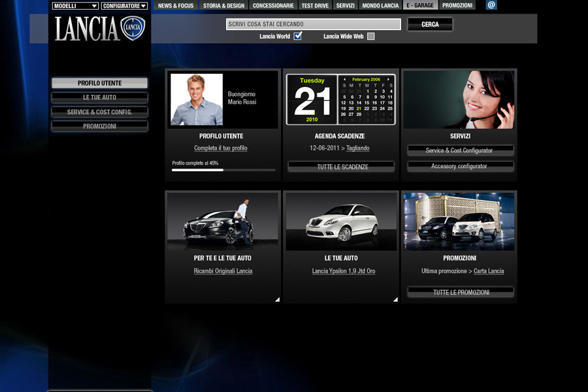The image size is (588, 392).
Task: Open the Configuratore dropdown
Action: (x=124, y=6)
